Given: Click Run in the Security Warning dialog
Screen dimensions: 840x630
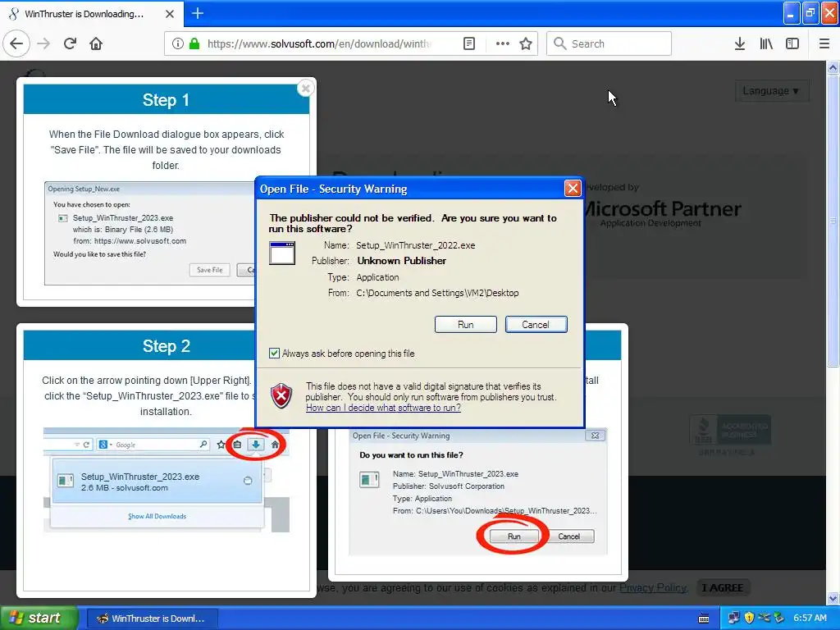Looking at the screenshot, I should click(x=466, y=325).
